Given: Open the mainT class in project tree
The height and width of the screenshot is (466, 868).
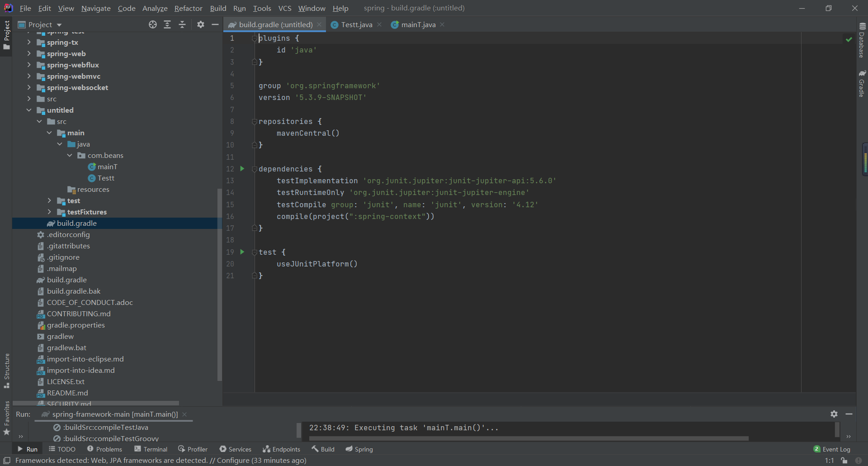Looking at the screenshot, I should pyautogui.click(x=108, y=166).
